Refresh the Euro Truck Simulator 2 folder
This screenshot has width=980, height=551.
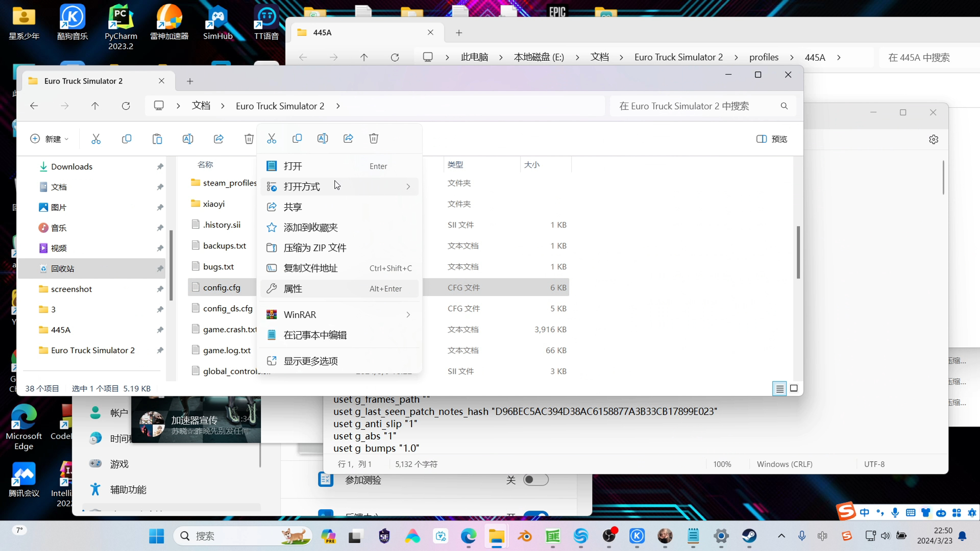[x=126, y=106]
